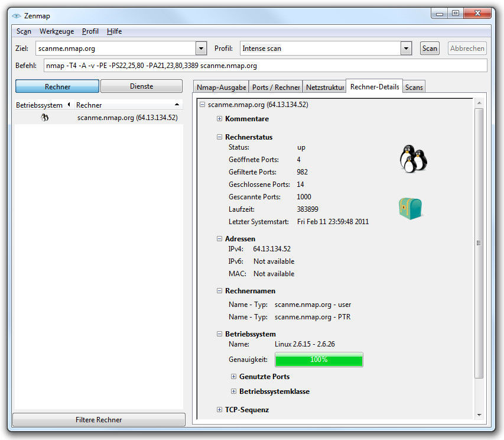
Task: Click in the Profil Intense scan field
Action: pos(320,48)
